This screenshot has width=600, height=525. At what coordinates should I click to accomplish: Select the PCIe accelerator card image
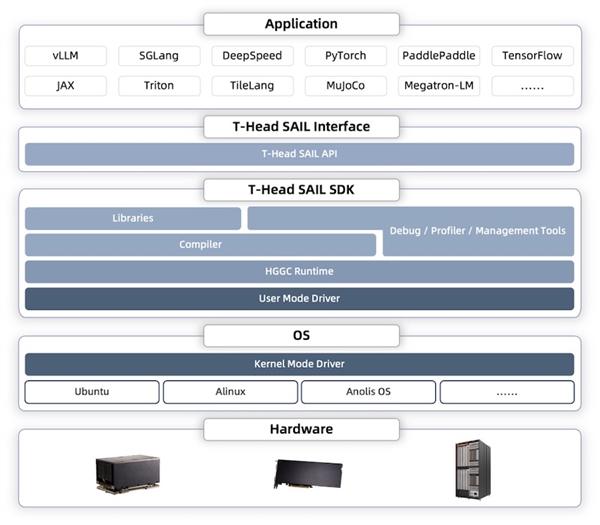point(308,474)
